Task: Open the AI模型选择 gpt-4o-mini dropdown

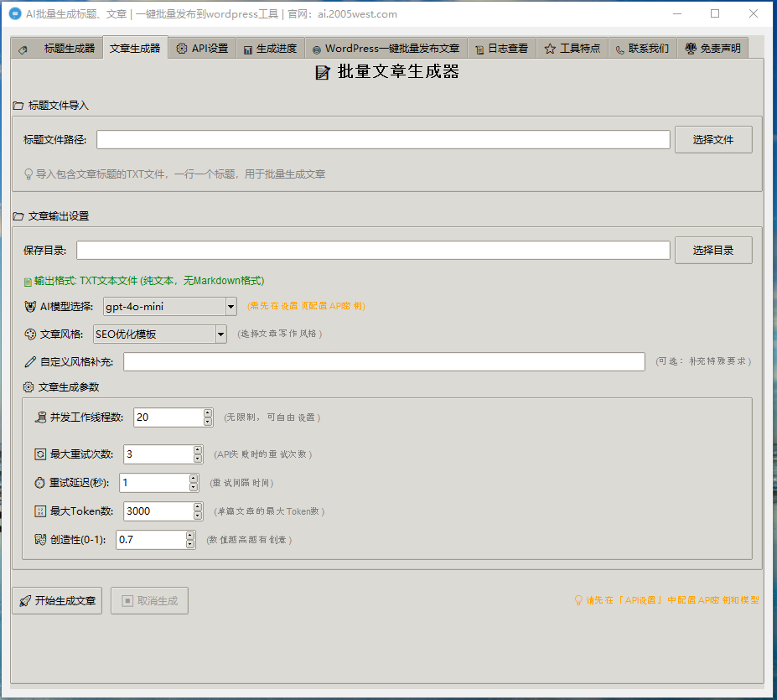Action: pyautogui.click(x=231, y=307)
